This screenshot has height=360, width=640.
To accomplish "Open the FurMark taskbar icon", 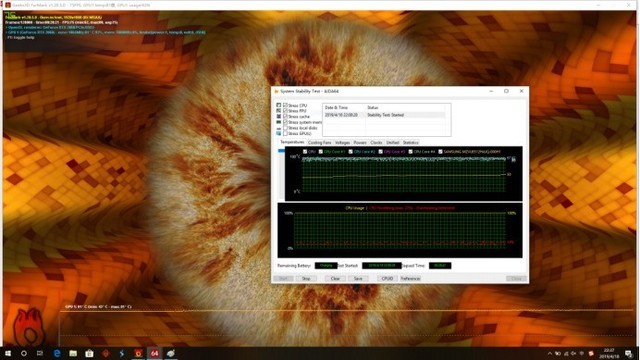I will coord(138,353).
